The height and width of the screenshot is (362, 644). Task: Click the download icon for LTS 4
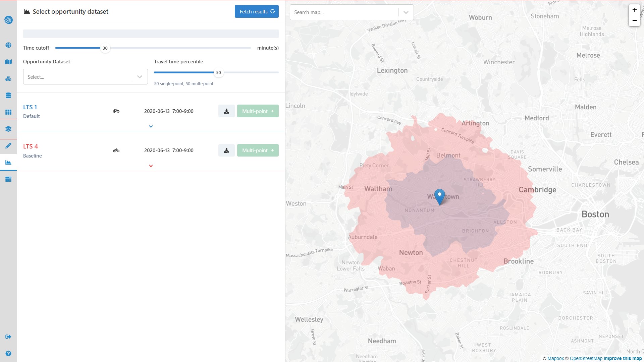tap(226, 150)
